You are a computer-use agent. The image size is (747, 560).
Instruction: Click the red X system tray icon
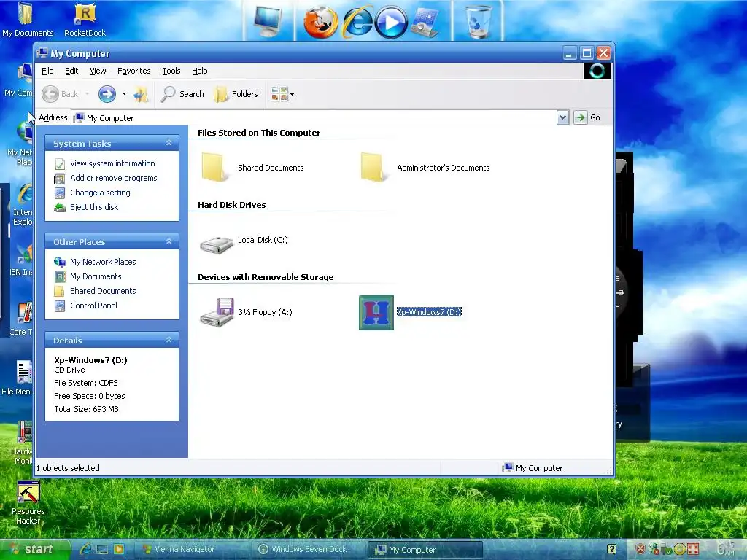[x=640, y=549]
